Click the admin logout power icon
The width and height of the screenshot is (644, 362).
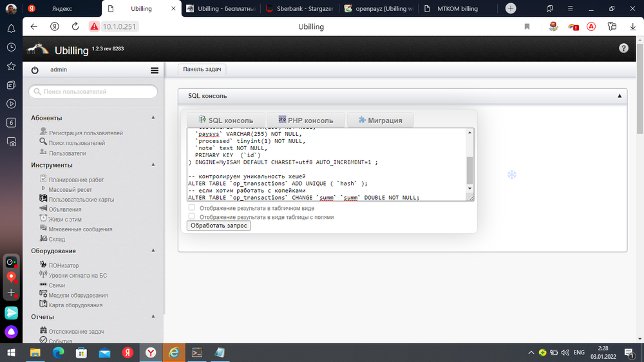point(35,70)
